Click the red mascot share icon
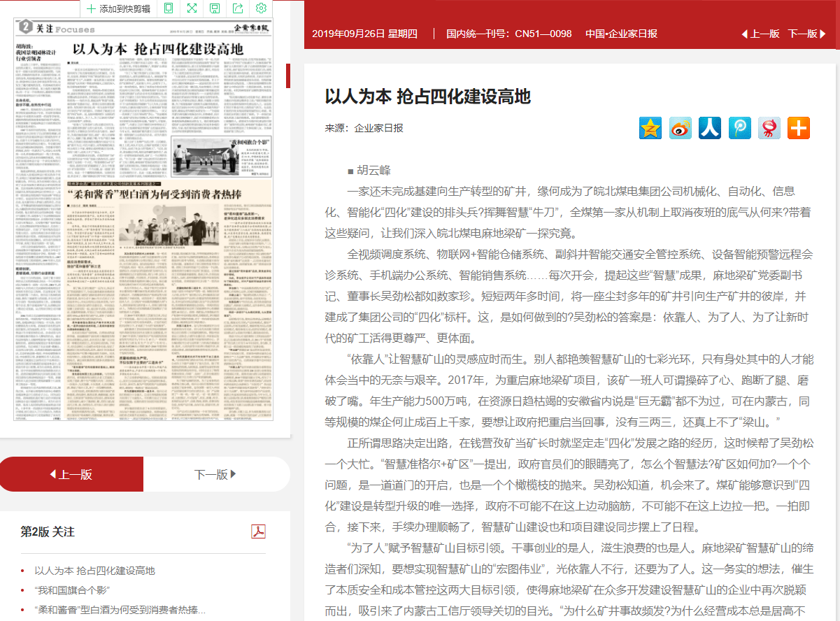Image resolution: width=840 pixels, height=621 pixels. (769, 128)
